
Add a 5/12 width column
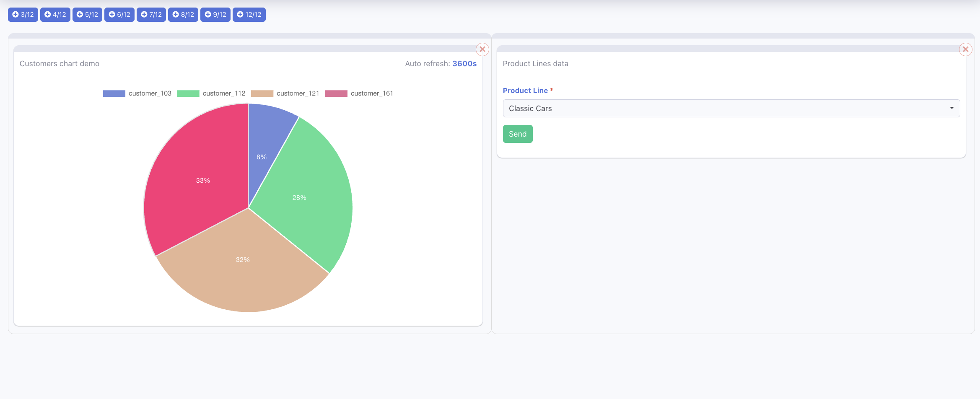click(x=87, y=15)
